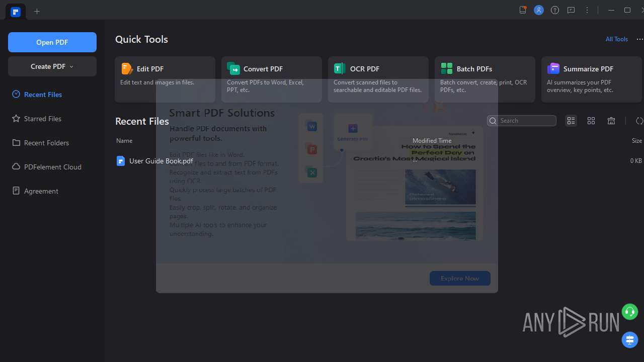Click the PDFelement home logo tab
This screenshot has width=644, height=362.
coord(16,12)
